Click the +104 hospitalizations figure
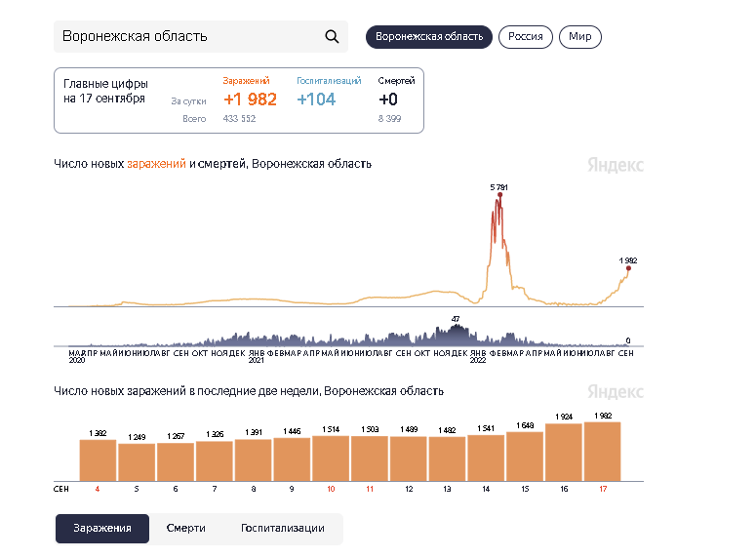Image resolution: width=756 pixels, height=558 pixels. click(316, 100)
